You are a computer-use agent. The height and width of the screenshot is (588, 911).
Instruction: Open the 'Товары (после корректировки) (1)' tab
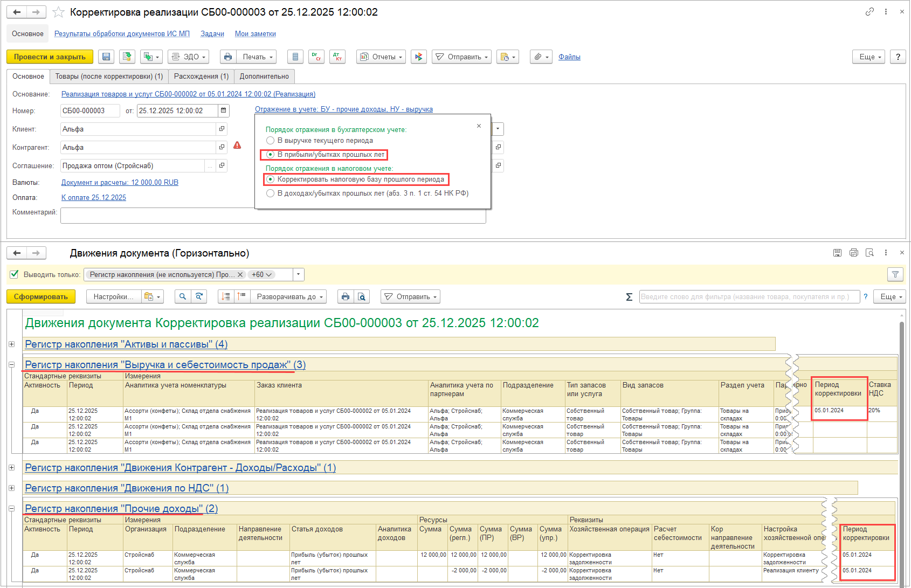[109, 77]
